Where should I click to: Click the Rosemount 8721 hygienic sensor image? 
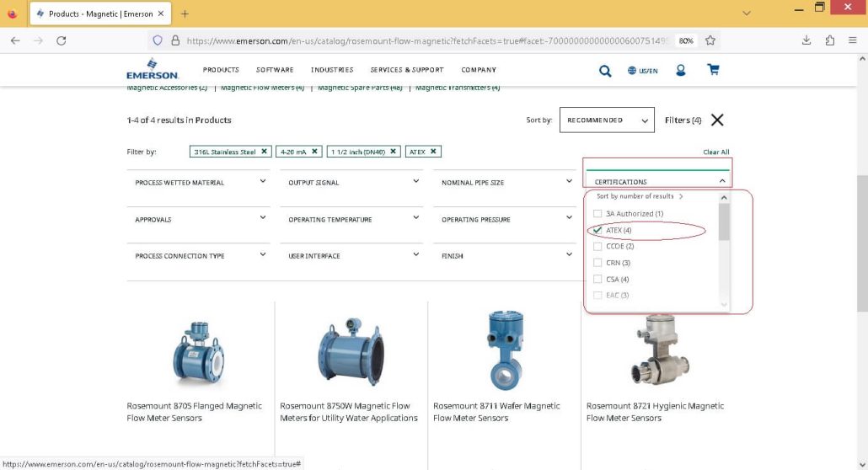point(660,350)
